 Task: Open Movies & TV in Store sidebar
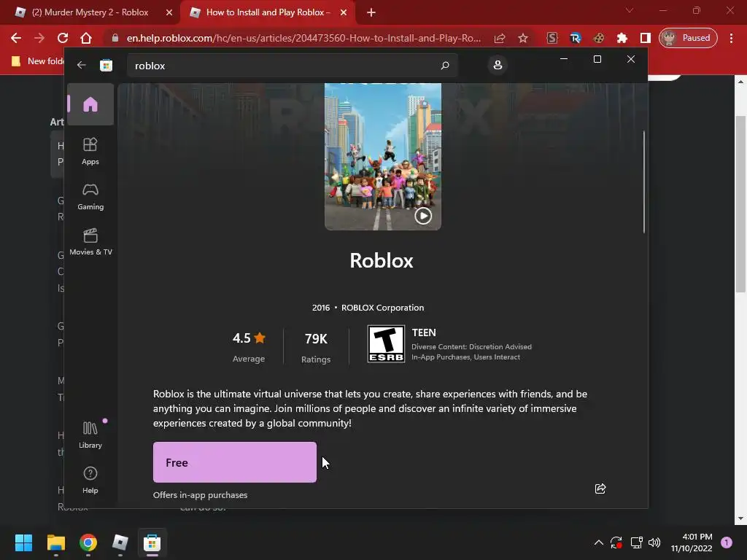point(90,242)
